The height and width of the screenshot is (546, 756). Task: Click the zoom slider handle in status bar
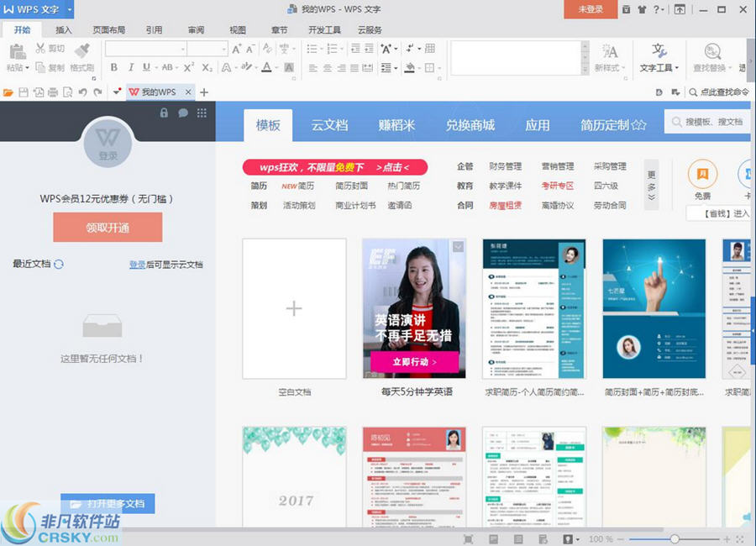pyautogui.click(x=674, y=538)
